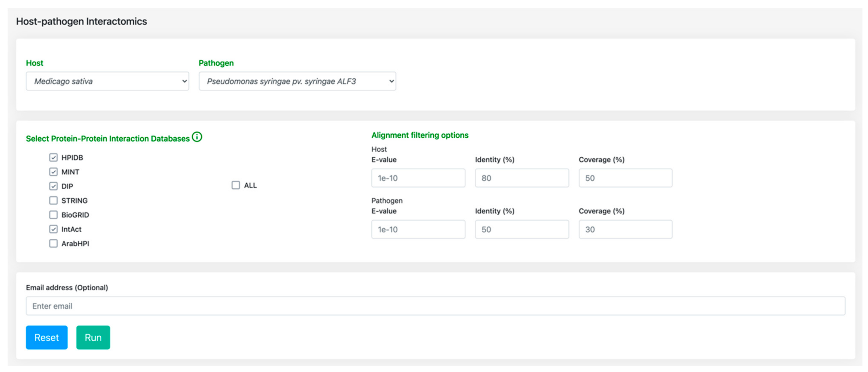This screenshot has height=372, width=868.
Task: Disable the DIP database checkbox
Action: pyautogui.click(x=53, y=186)
